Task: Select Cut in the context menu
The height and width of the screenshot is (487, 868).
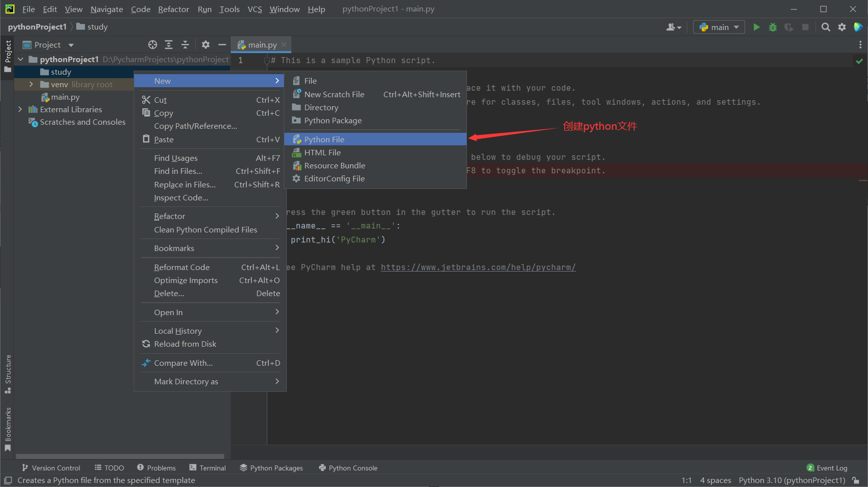Action: pos(210,100)
